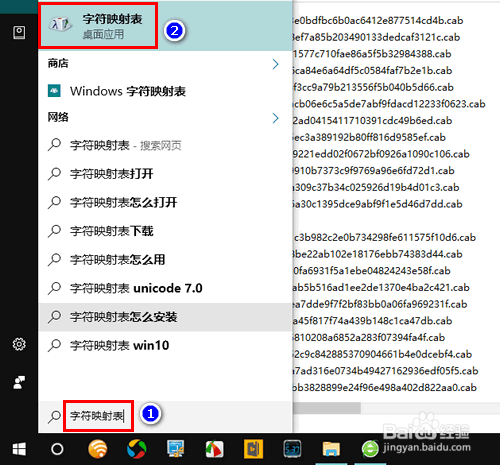Select file ending 2c9c842885370904661b4e0dcebf4.cab

pyautogui.click(x=382, y=354)
